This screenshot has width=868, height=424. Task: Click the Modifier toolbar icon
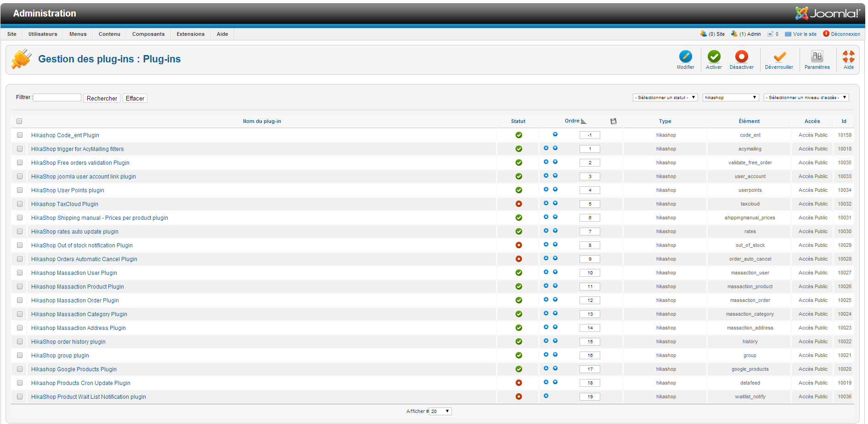tap(685, 56)
